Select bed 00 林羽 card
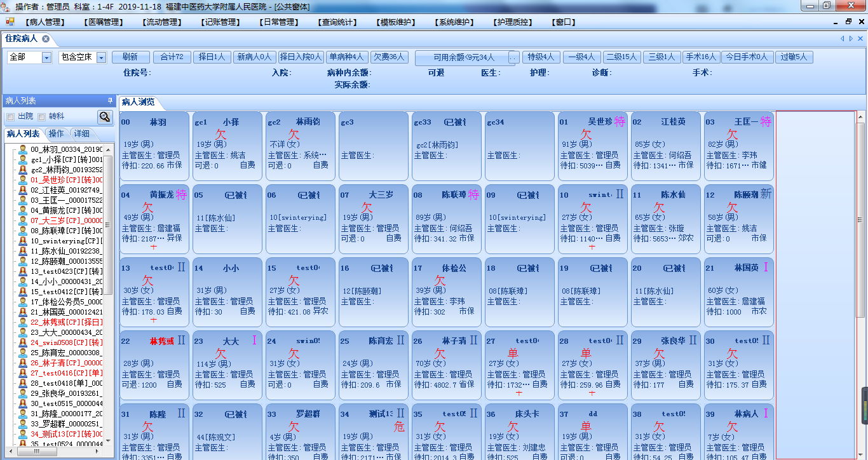 154,145
